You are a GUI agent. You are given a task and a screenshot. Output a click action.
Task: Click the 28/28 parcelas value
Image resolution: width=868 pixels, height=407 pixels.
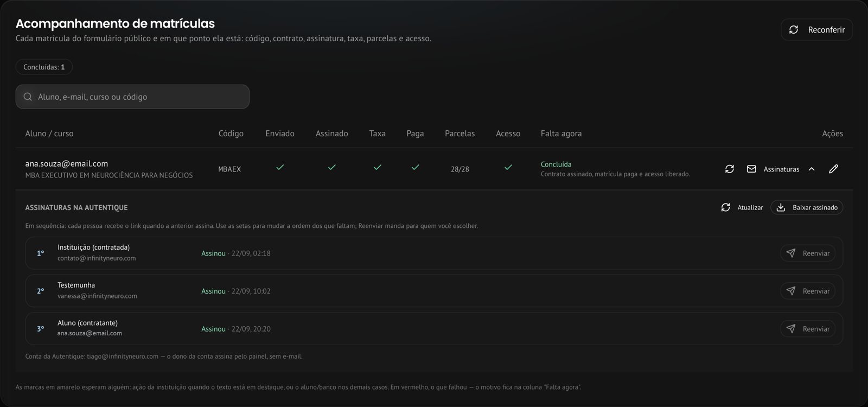459,169
